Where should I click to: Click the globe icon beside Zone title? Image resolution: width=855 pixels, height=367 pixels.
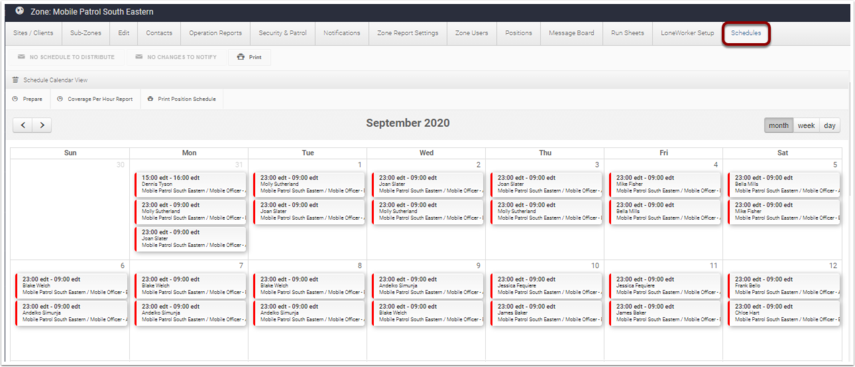click(20, 11)
